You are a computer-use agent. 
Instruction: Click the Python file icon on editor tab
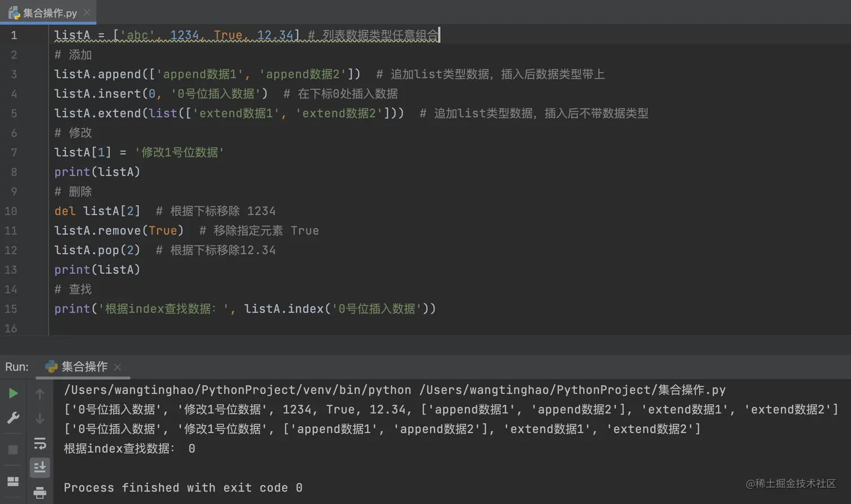click(14, 12)
